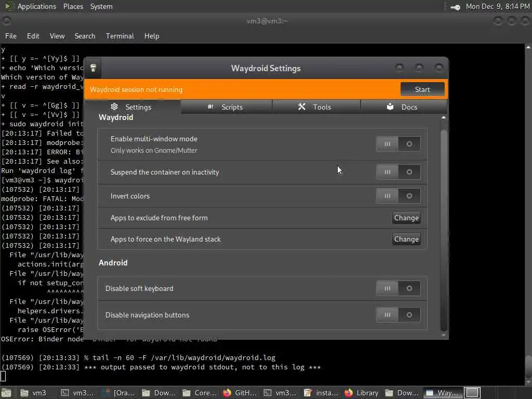532x399 pixels.
Task: Toggle the Invert colors switch
Action: [x=398, y=196]
